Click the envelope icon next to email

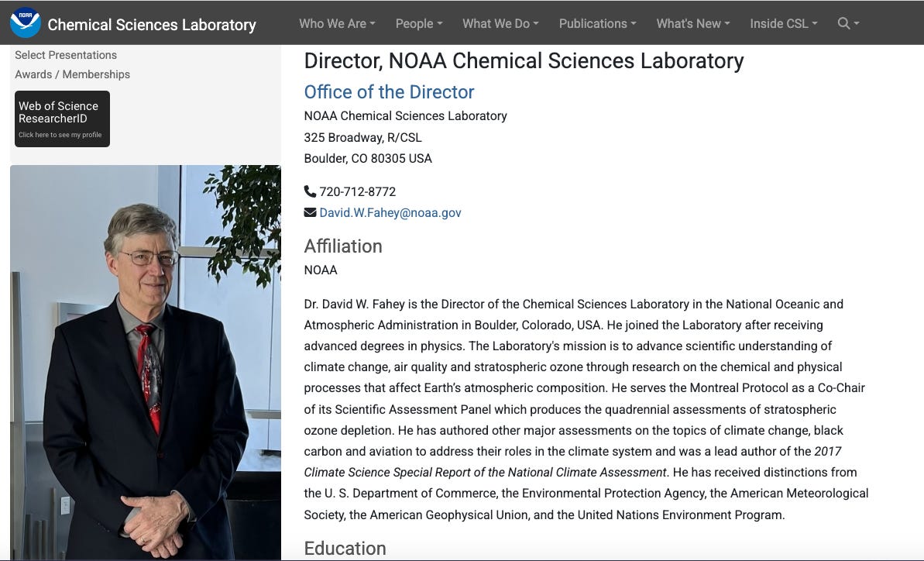[x=310, y=212]
